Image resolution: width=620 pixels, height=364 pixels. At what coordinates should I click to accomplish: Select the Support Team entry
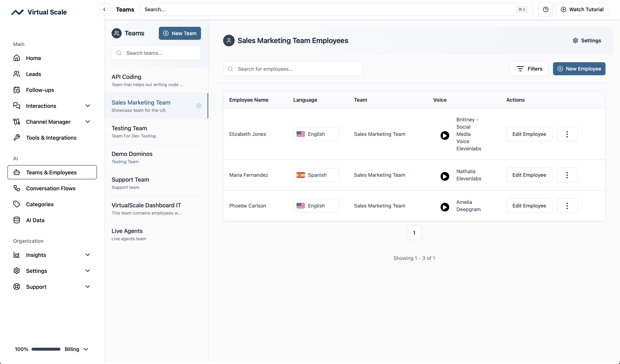click(130, 183)
